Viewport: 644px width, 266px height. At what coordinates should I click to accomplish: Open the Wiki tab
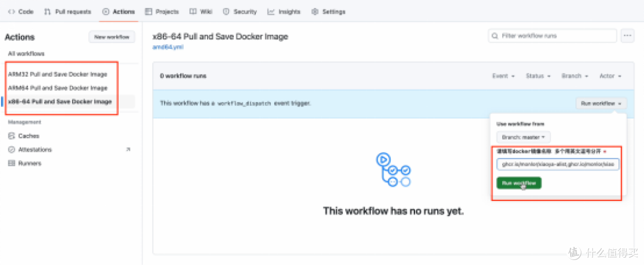[x=201, y=12]
